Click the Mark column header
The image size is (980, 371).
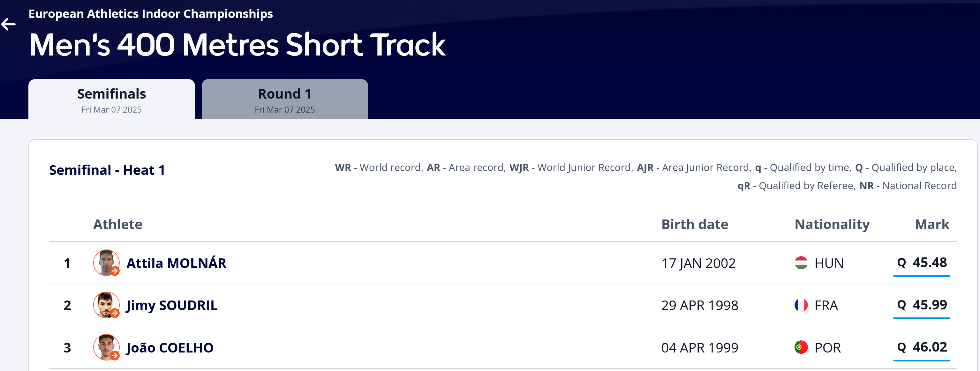[x=932, y=224]
